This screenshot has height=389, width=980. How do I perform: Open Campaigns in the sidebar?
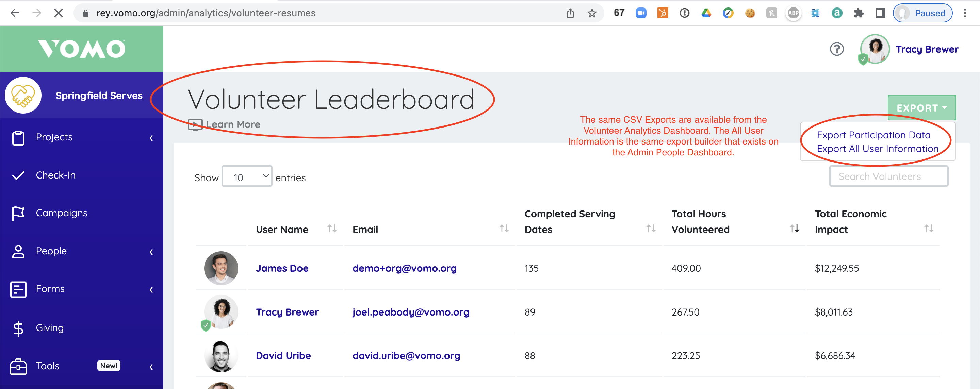pos(62,213)
